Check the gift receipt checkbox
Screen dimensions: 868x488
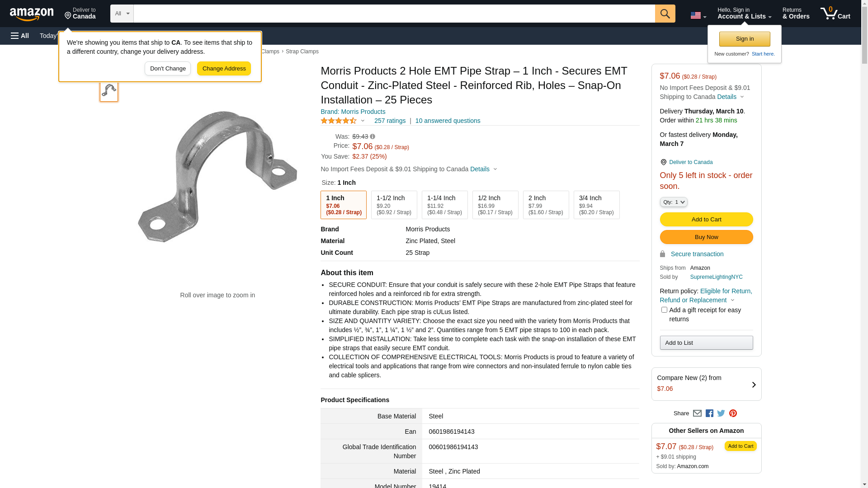tap(664, 310)
